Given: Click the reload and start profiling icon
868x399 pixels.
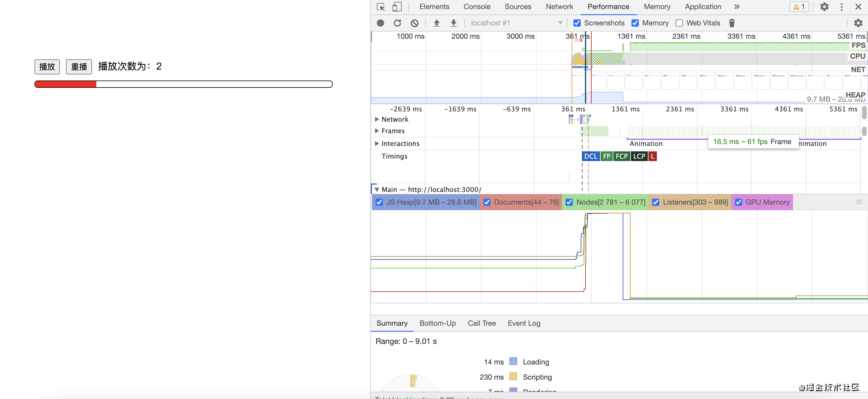Looking at the screenshot, I should [397, 23].
